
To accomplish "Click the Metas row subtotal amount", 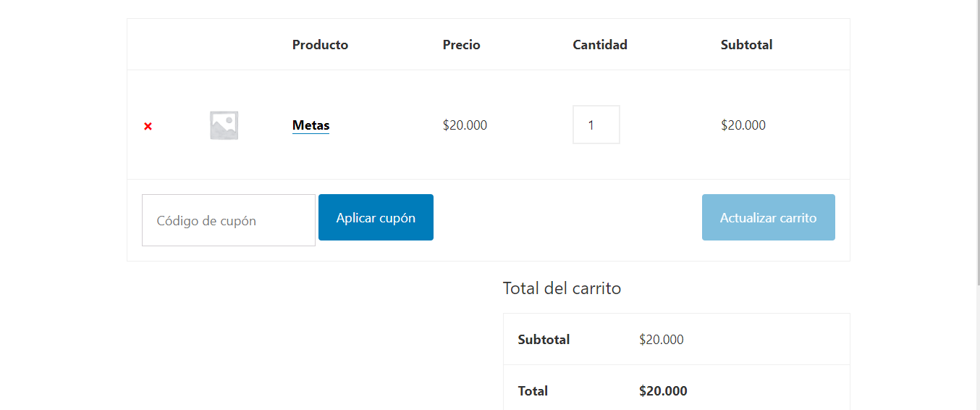I will click(x=743, y=125).
